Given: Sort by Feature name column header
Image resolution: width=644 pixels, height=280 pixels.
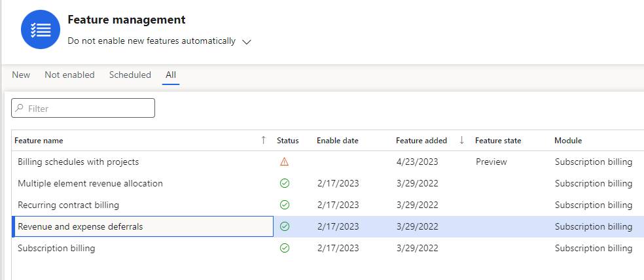Looking at the screenshot, I should pos(39,141).
